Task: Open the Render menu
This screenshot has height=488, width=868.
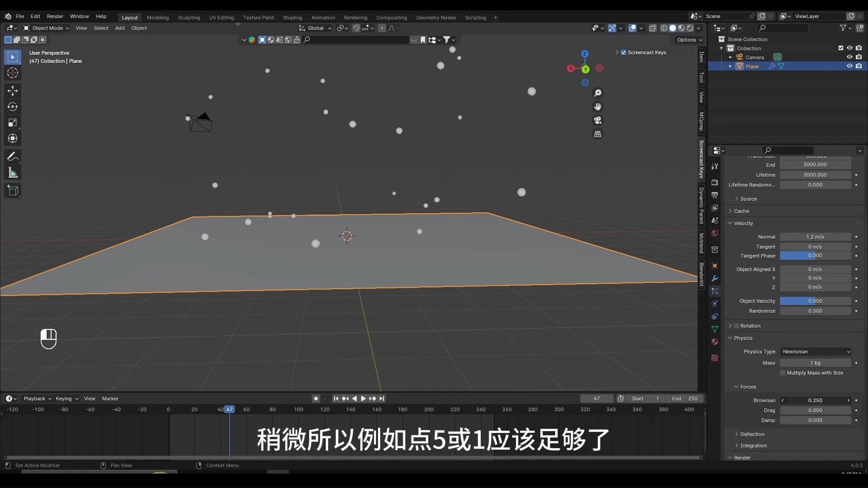Action: [55, 16]
